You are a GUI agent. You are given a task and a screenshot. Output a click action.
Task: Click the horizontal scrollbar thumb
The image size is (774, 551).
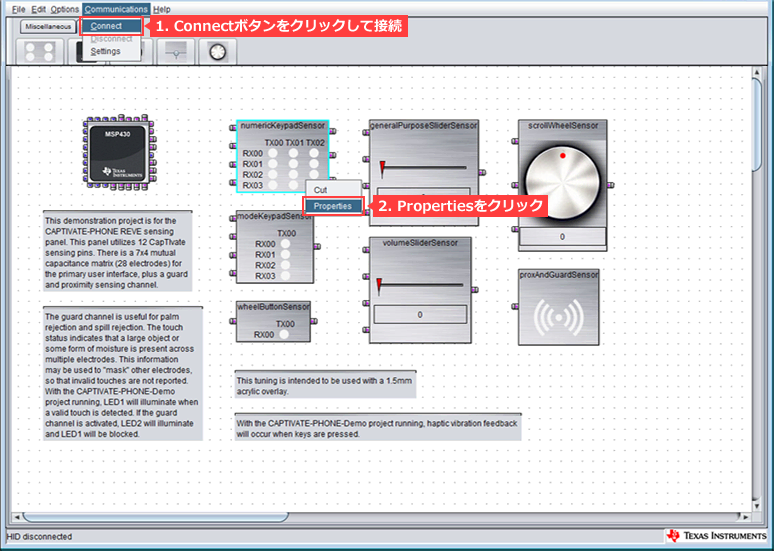pos(155,517)
